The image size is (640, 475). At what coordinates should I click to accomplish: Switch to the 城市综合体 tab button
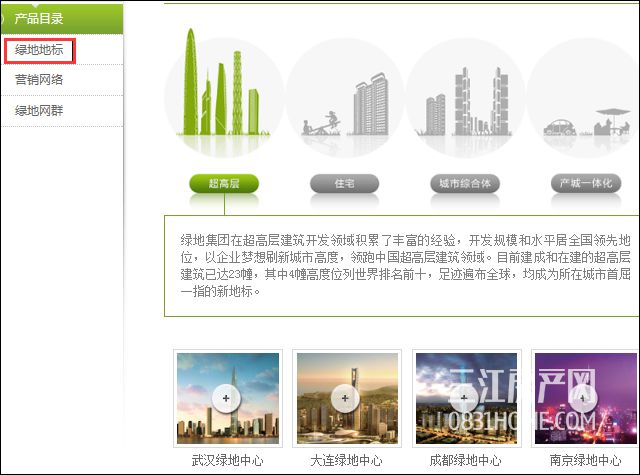(x=465, y=184)
